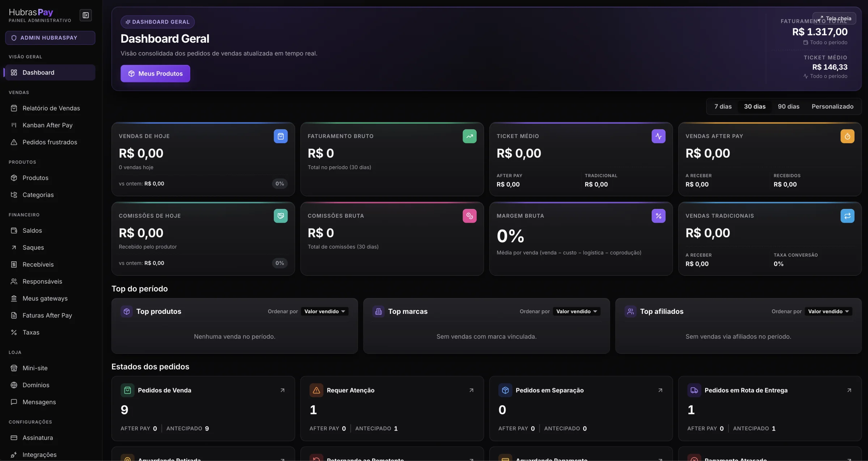Open Pedidos em Separação arrow icon
Viewport: 868px width, 461px height.
pos(660,390)
